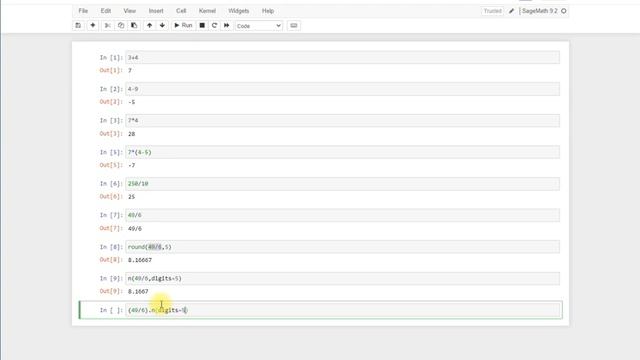Viewport: 640px width, 360px height.
Task: Run the current cell
Action: click(183, 25)
